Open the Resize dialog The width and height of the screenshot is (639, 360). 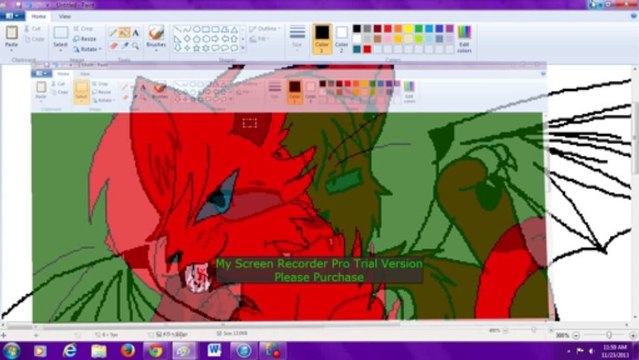tap(85, 39)
